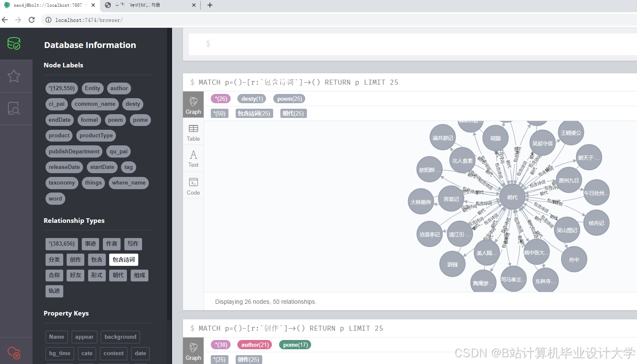Select the 轨迹 relationship type

[x=54, y=291]
